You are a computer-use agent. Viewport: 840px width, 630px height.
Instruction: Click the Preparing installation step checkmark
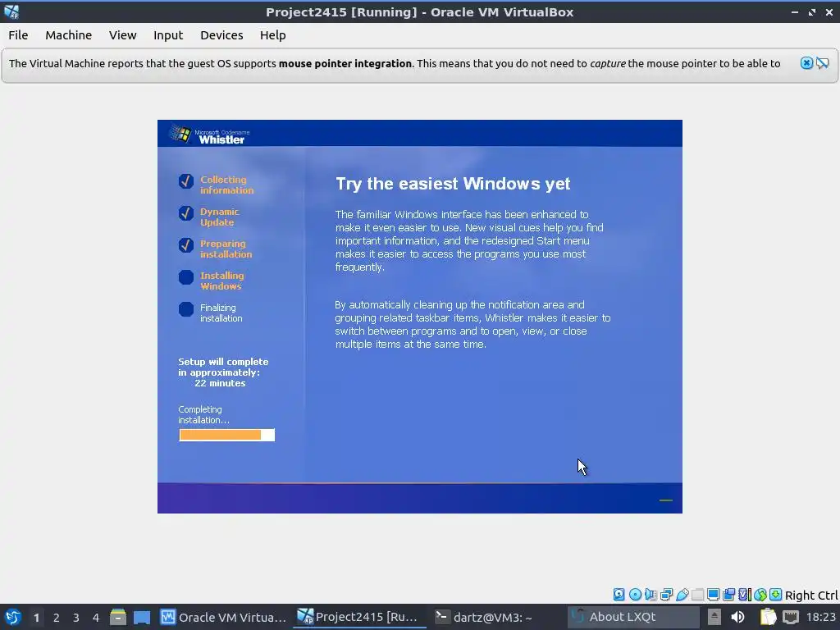(186, 245)
